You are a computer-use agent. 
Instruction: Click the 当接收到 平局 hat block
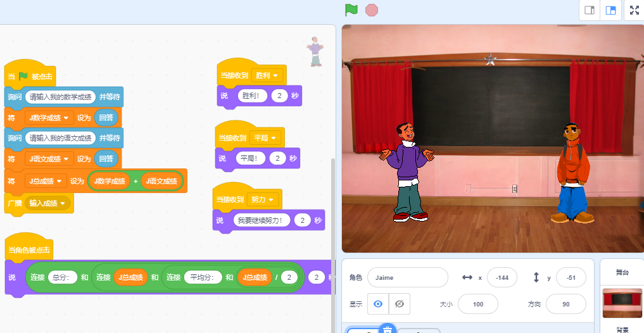[249, 135]
